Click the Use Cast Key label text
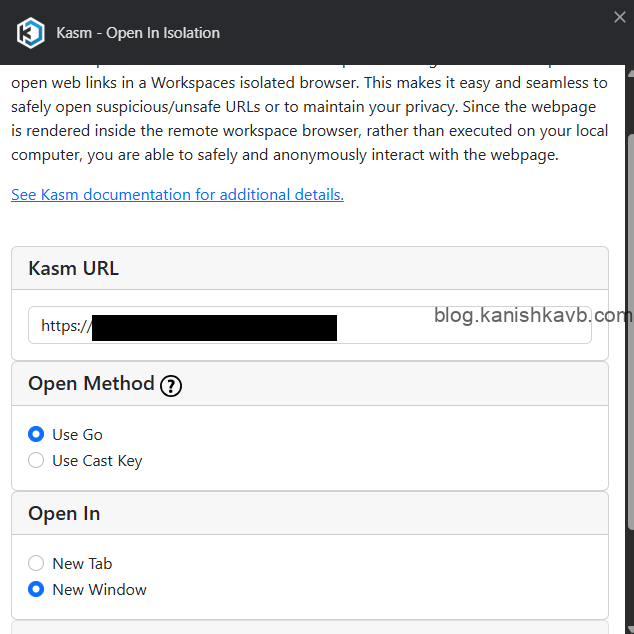The image size is (634, 634). coord(97,461)
